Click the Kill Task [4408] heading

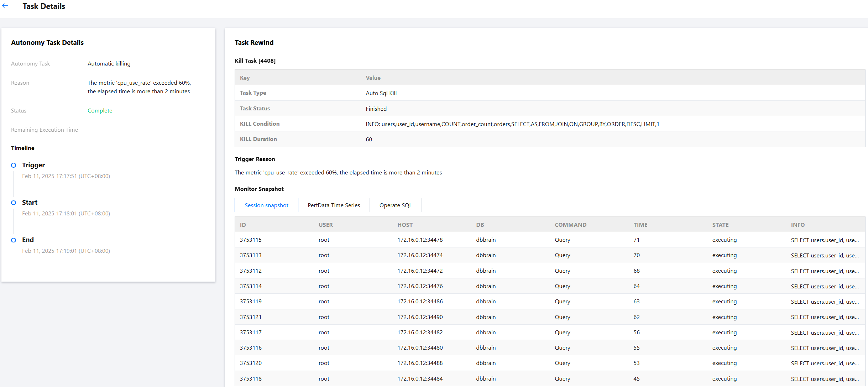click(255, 61)
